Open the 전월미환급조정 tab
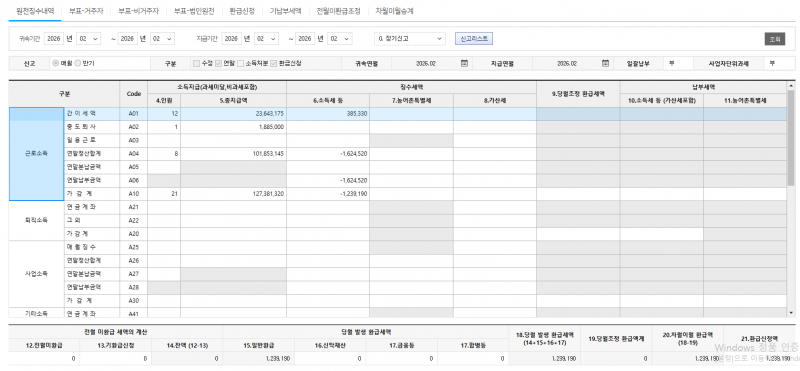800x371 pixels. coord(338,10)
